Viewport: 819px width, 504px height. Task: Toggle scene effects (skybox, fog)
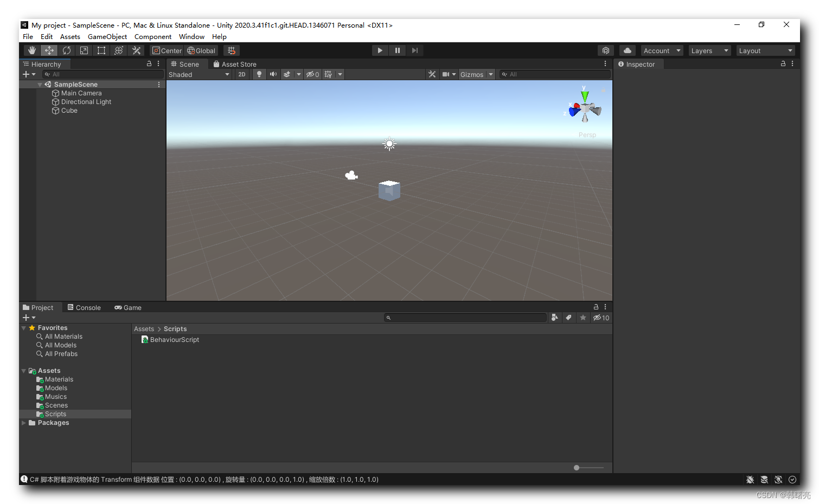[287, 74]
